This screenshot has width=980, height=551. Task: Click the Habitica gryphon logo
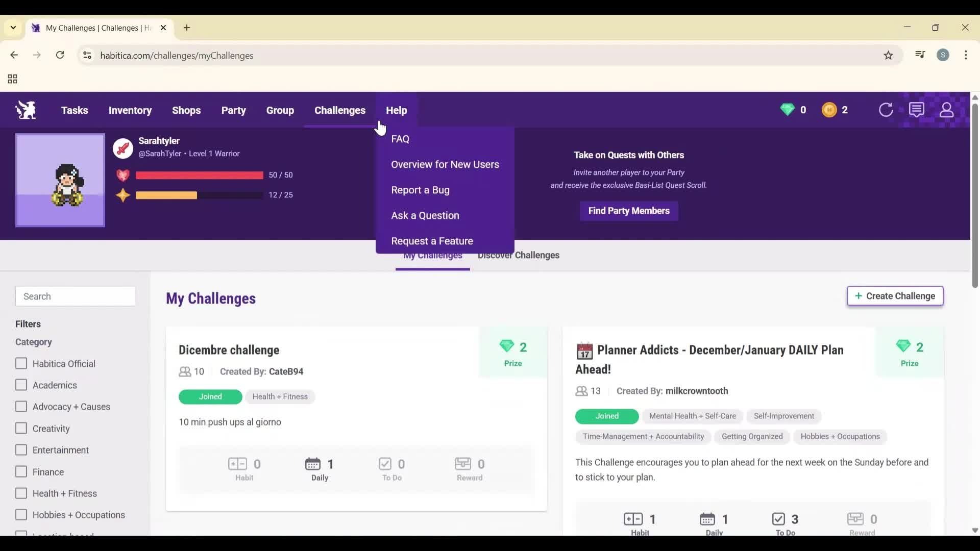25,110
